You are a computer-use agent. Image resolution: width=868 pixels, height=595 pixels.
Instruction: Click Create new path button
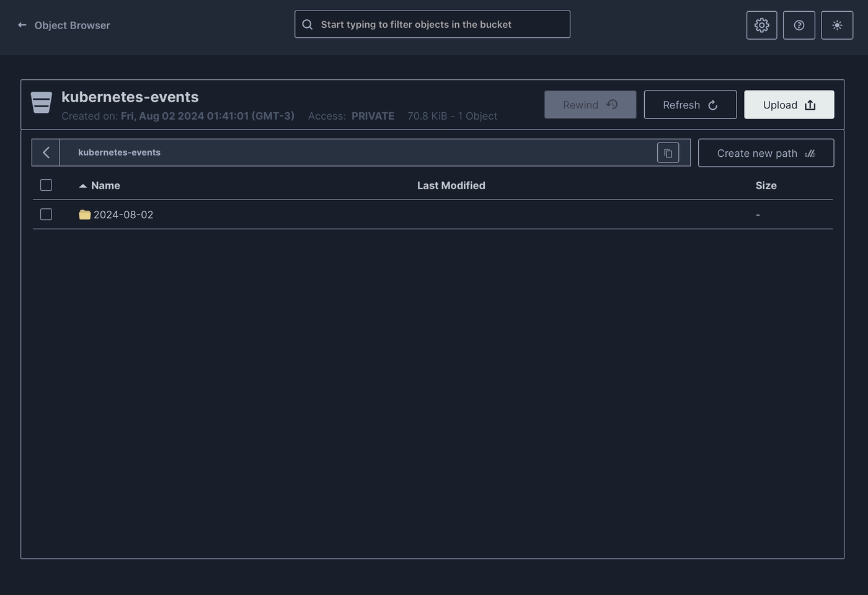pos(766,153)
